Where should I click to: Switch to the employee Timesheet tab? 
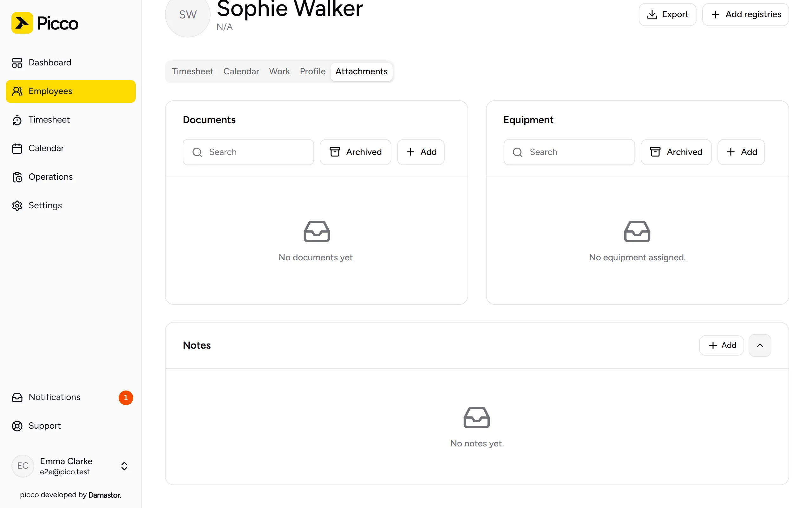[x=192, y=71]
